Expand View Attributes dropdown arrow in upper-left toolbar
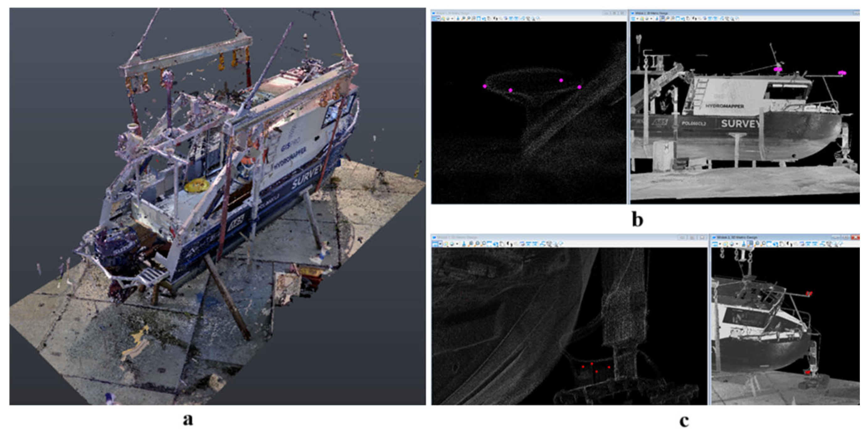This screenshot has width=868, height=435. coord(438,19)
